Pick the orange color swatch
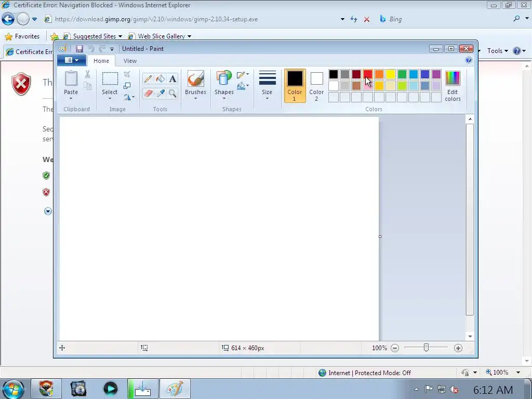 (379, 74)
